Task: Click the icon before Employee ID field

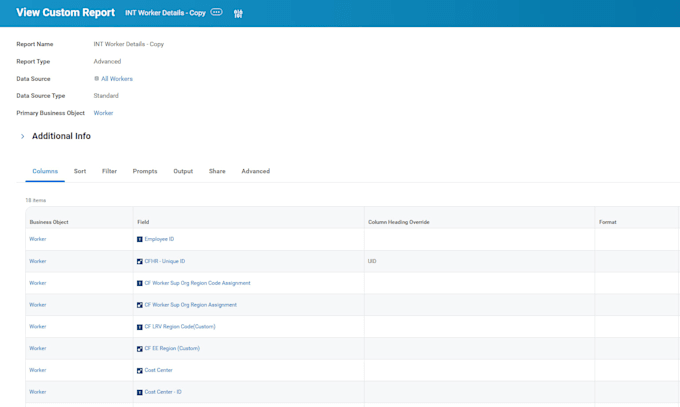Action: (140, 240)
